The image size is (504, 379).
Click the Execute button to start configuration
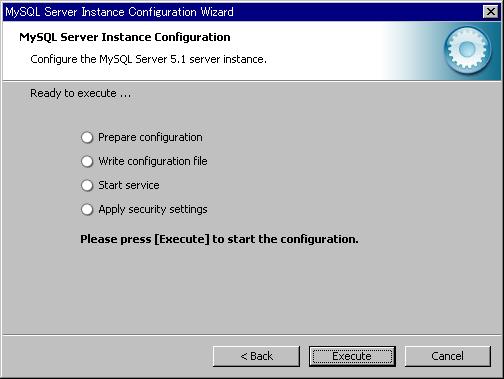352,356
